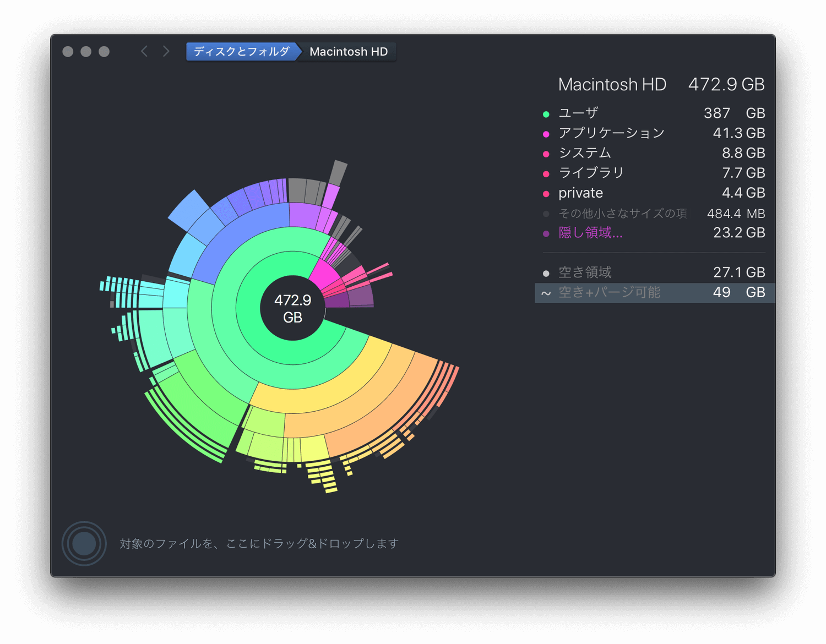Image resolution: width=826 pixels, height=644 pixels.
Task: Click the Macintosh HD 472.9 GB heading
Action: pyautogui.click(x=661, y=84)
